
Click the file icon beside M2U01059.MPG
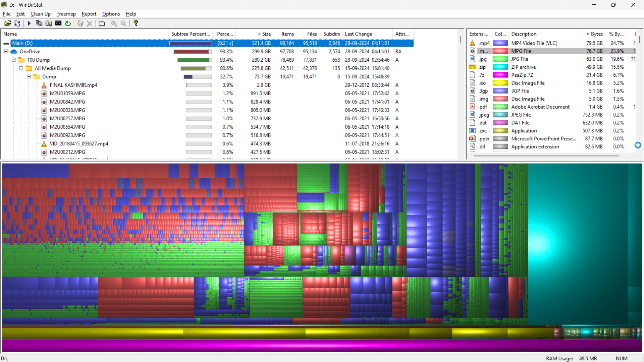(x=44, y=93)
